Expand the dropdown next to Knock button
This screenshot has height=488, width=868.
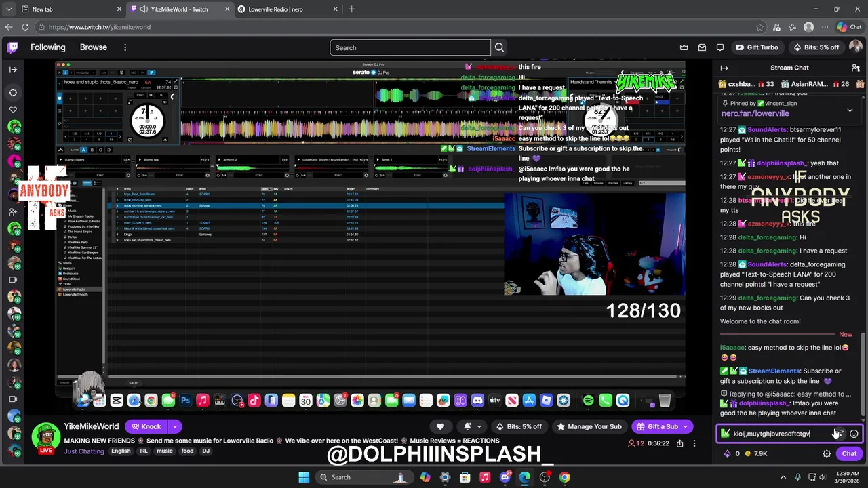[x=174, y=426]
